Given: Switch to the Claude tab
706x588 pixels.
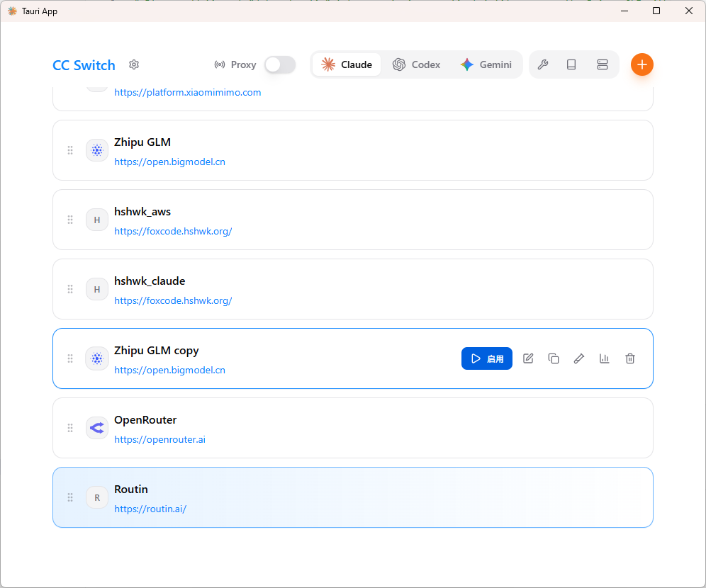Looking at the screenshot, I should pyautogui.click(x=347, y=64).
